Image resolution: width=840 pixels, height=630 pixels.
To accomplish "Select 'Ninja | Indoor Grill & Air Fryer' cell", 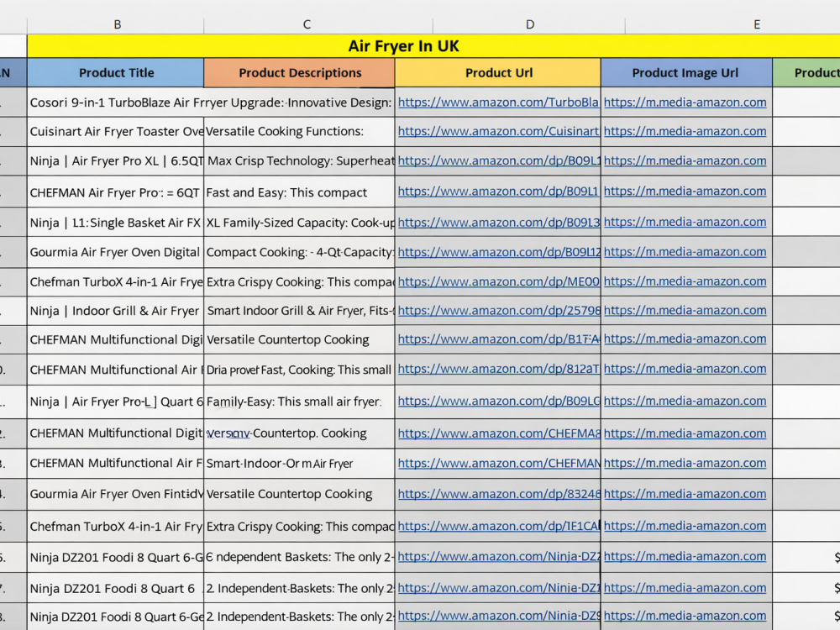I will [x=116, y=311].
